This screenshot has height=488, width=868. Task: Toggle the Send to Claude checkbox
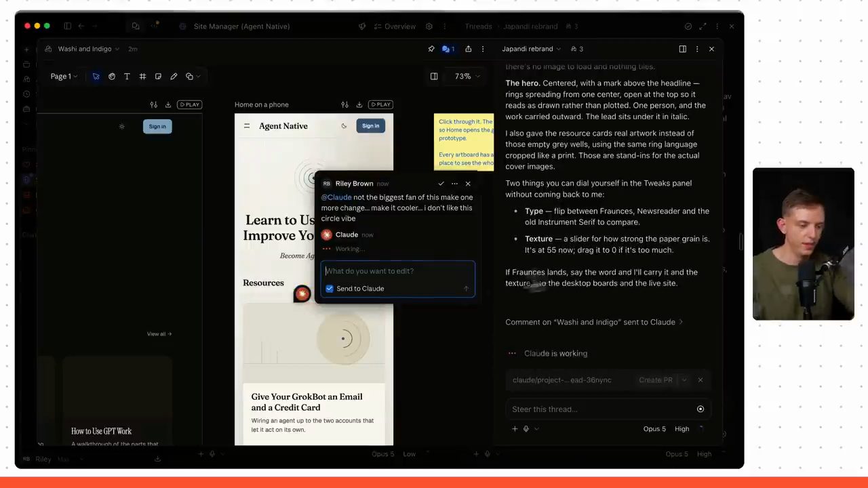click(330, 289)
